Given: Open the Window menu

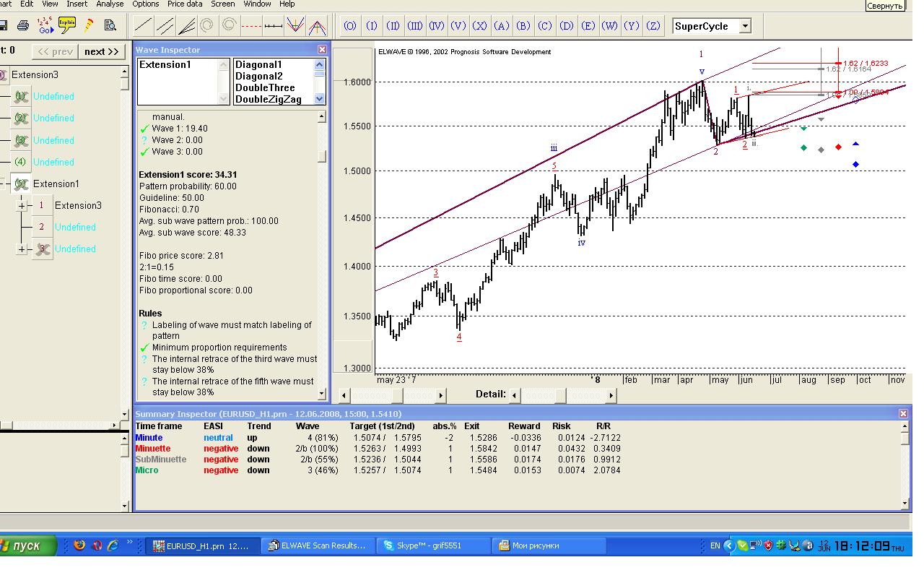Looking at the screenshot, I should [x=257, y=4].
